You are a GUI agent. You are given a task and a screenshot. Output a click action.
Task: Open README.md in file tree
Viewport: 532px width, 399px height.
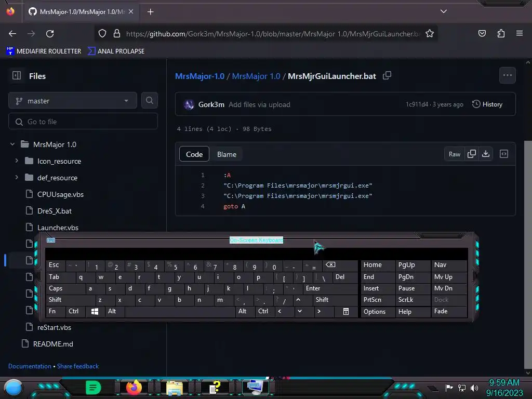[53, 344]
